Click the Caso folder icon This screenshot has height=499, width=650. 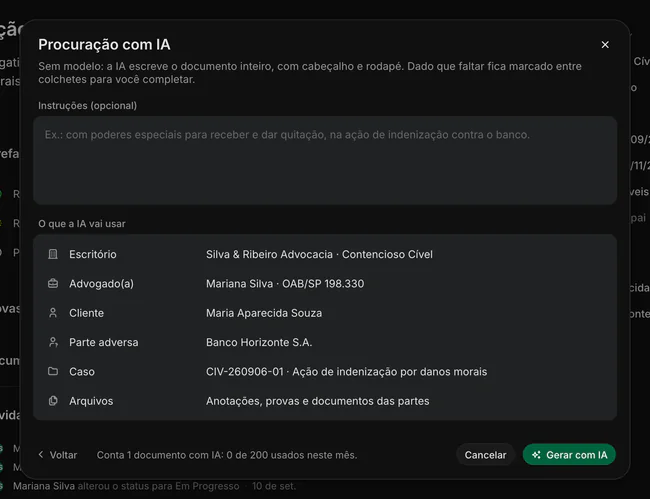coord(53,371)
